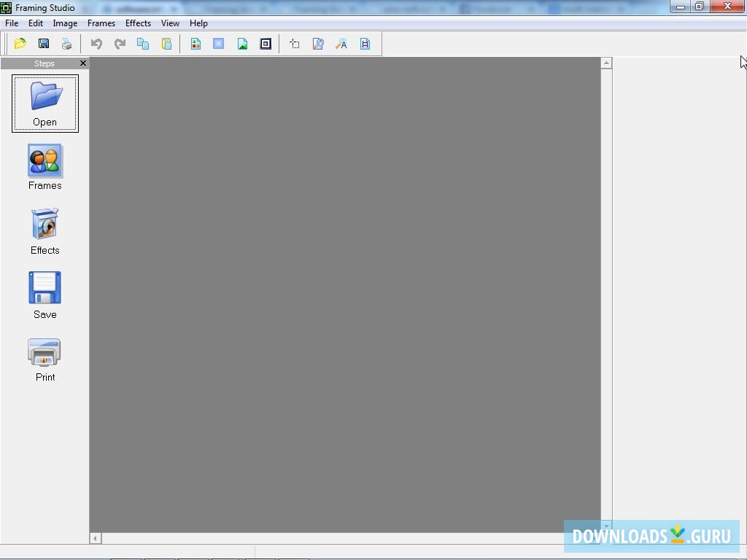Click the mask effect toolbar icon
747x560 pixels.
pyautogui.click(x=218, y=43)
